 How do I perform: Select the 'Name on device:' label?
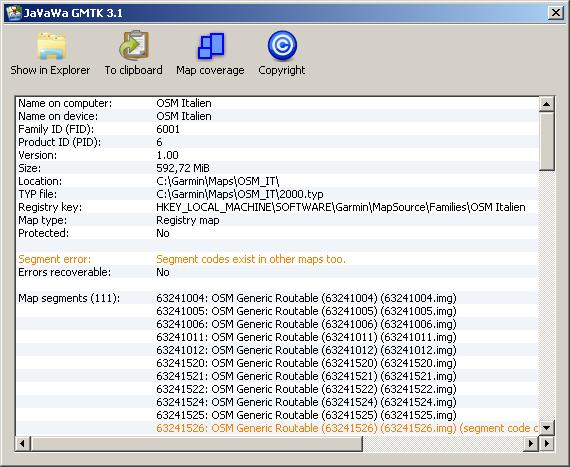[x=58, y=116]
